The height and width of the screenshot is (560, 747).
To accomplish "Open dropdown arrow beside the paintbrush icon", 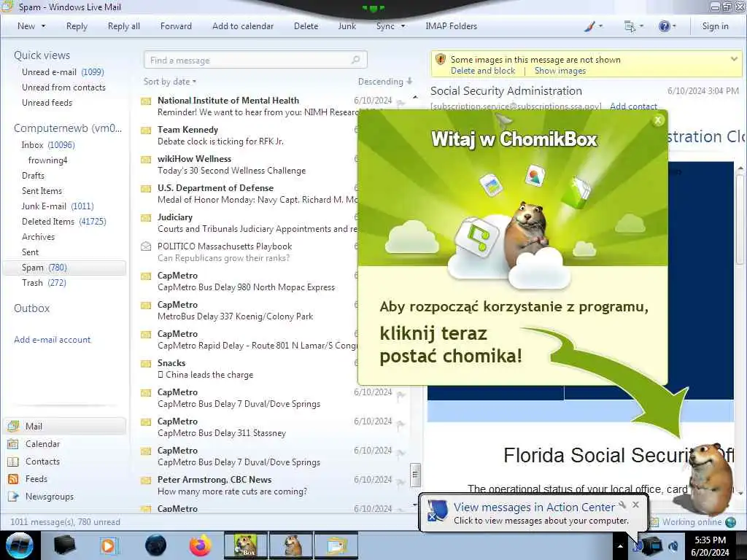I will point(600,27).
